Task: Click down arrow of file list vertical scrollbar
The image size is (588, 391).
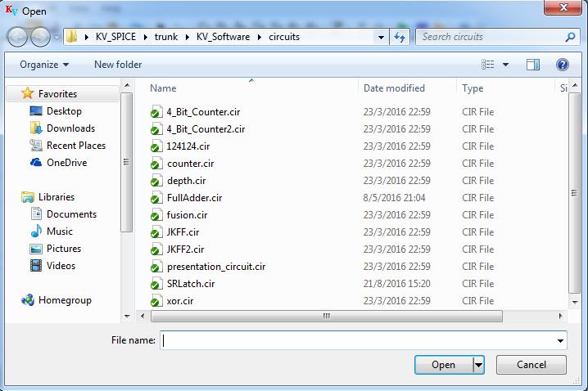Action: (x=575, y=302)
